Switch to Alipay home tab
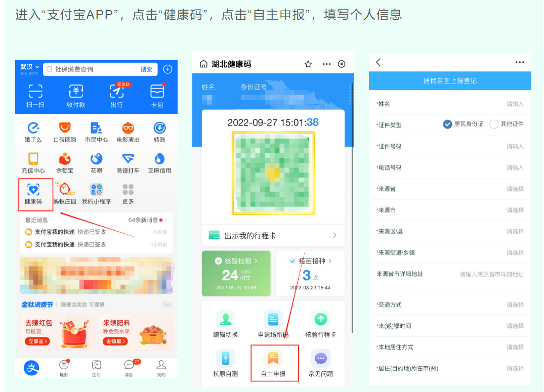Image resolution: width=544 pixels, height=392 pixels. (x=31, y=368)
